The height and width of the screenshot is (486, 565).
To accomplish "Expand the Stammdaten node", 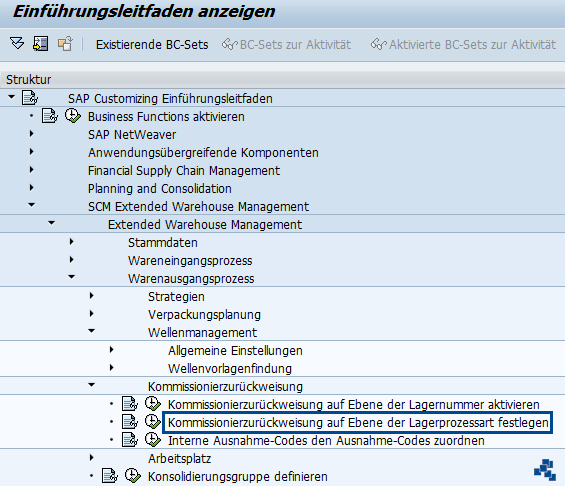I will (72, 242).
